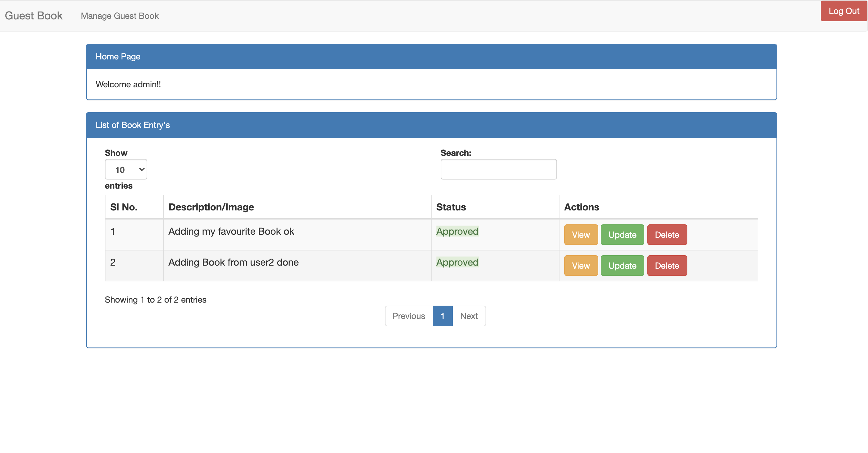View the first book entry
Image resolution: width=868 pixels, height=453 pixels.
(581, 235)
